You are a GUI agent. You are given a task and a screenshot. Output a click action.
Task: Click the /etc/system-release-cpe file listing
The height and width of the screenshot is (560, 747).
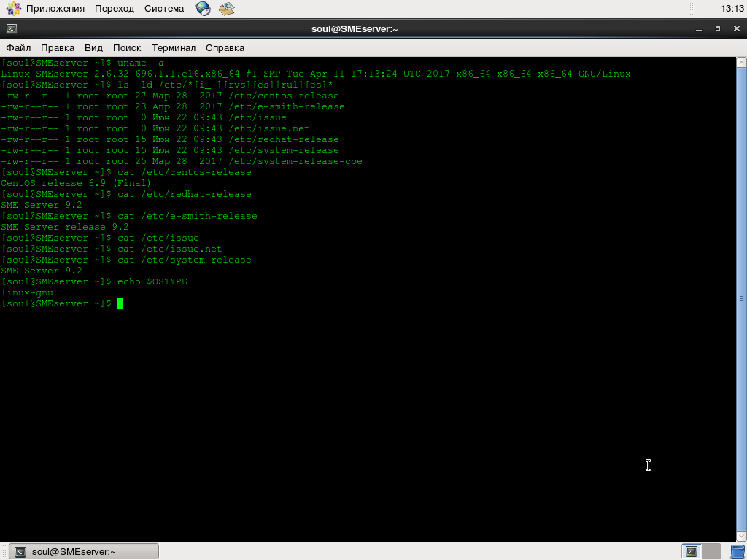pos(182,161)
